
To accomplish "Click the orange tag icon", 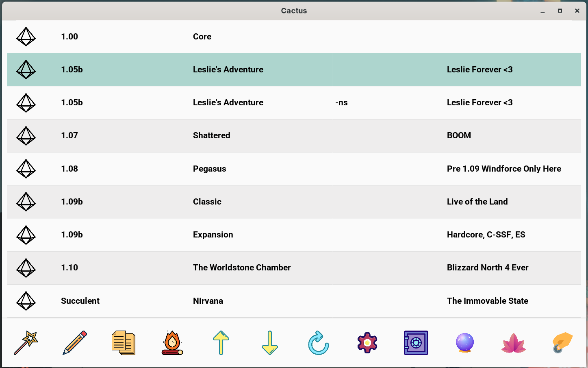I will pos(562,343).
